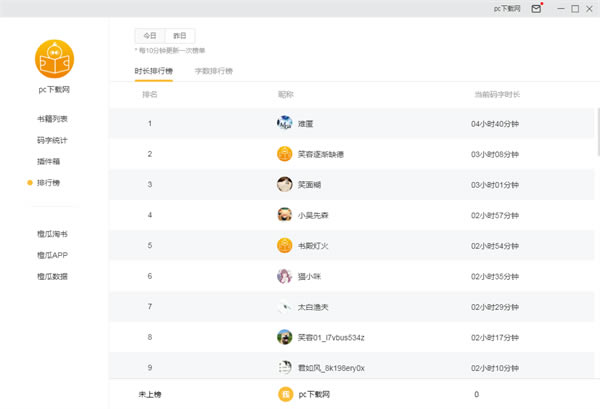This screenshot has width=600, height=409.
Task: Open the 橙瓜APP link
Action: point(53,255)
